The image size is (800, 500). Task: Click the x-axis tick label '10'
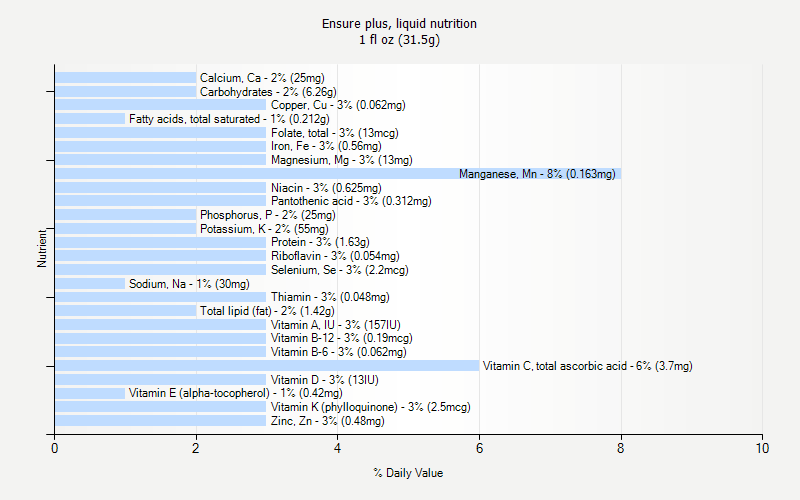coord(762,448)
